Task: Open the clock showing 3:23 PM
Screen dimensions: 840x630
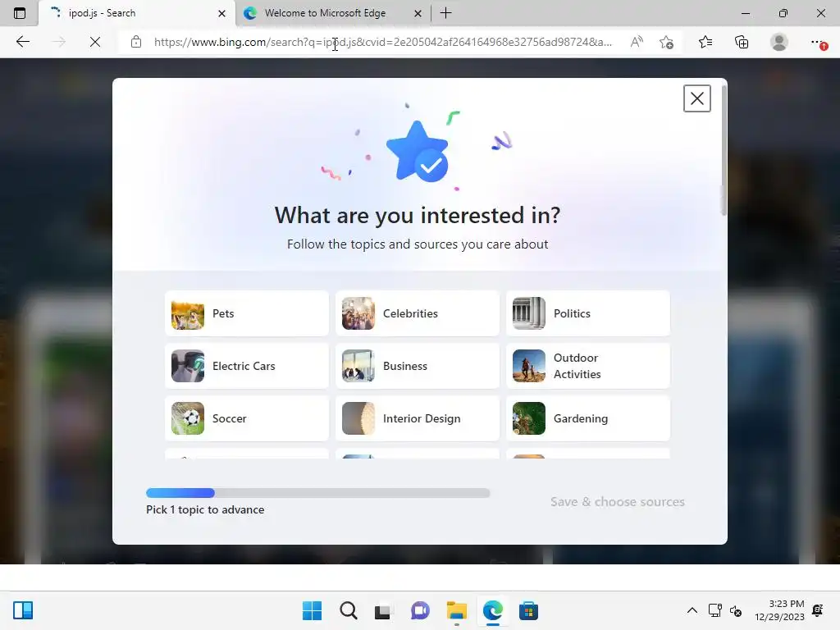Action: tap(779, 610)
